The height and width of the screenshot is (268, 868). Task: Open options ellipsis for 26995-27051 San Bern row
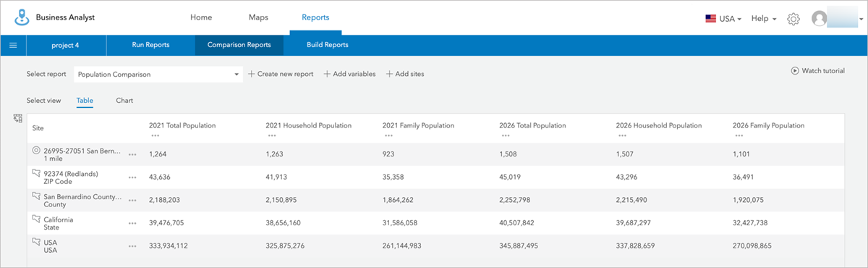point(132,154)
